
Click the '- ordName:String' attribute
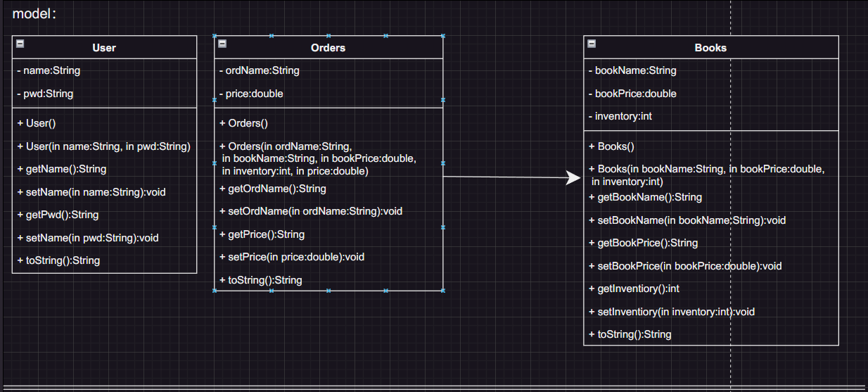click(259, 70)
